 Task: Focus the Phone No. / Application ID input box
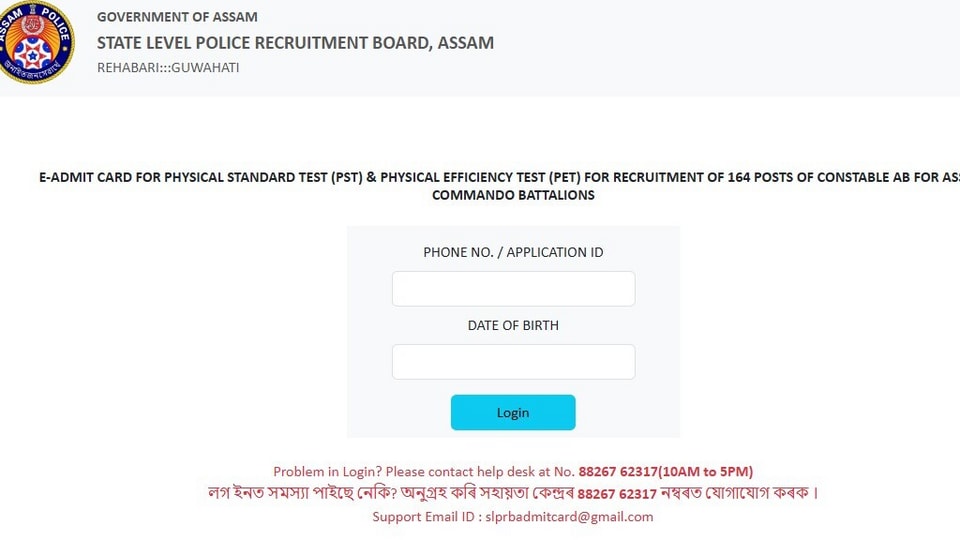click(513, 289)
